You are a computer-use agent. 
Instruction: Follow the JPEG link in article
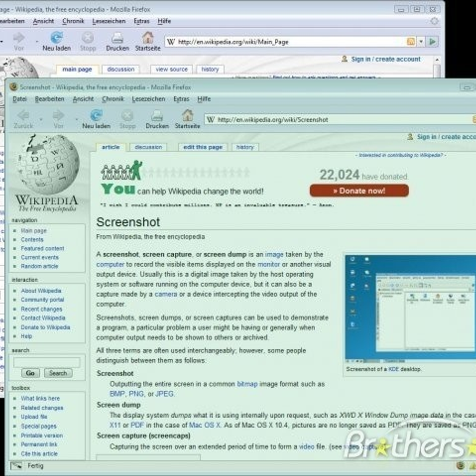pos(165,394)
